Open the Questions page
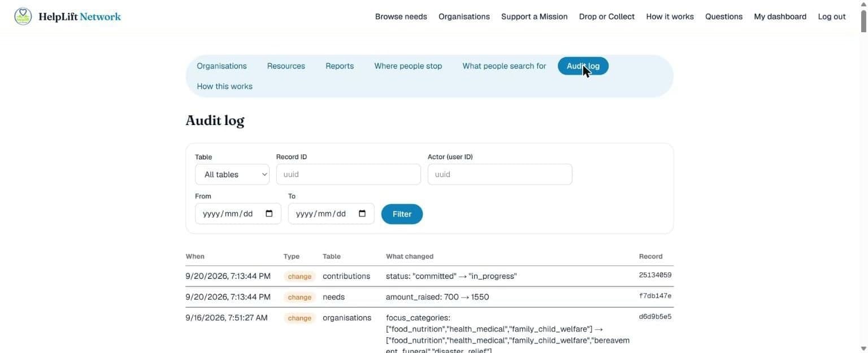 point(724,16)
